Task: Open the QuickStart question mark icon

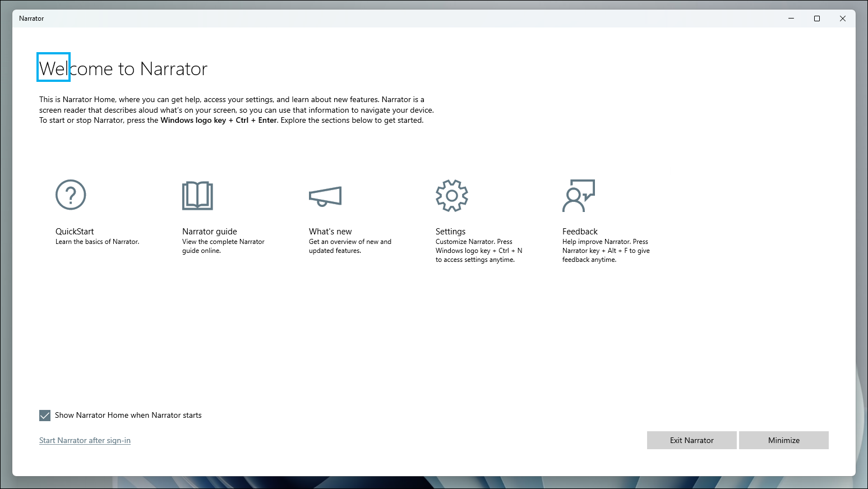Action: pos(71,195)
